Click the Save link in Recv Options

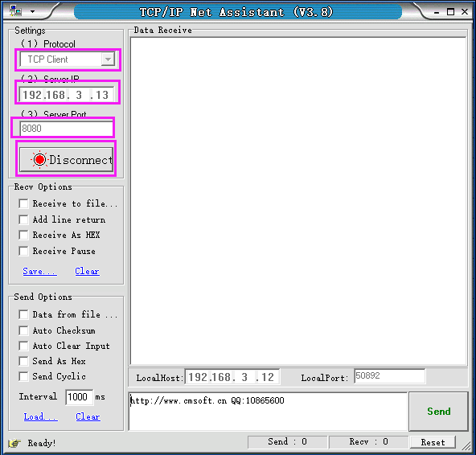pyautogui.click(x=39, y=271)
